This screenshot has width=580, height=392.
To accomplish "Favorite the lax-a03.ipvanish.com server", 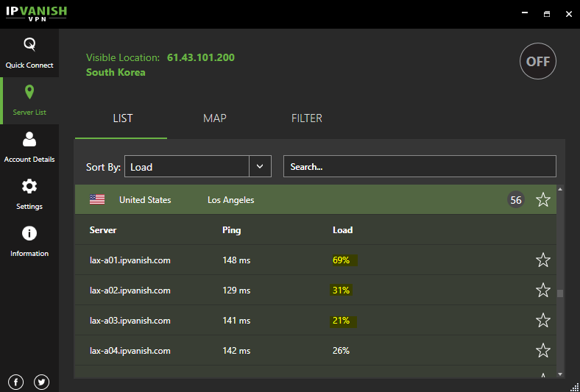I will 543,321.
